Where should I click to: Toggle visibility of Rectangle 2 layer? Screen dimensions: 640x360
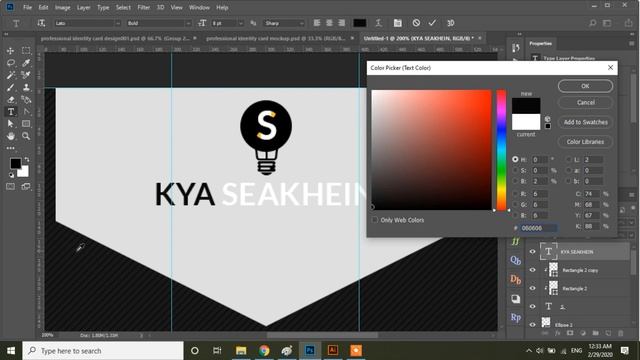(532, 288)
